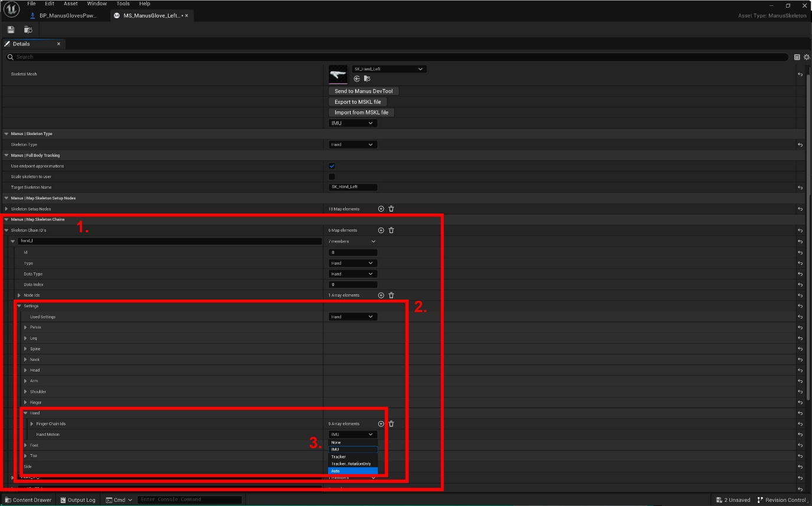Open the Skeleton Type dropdown
812x506 pixels.
click(352, 144)
